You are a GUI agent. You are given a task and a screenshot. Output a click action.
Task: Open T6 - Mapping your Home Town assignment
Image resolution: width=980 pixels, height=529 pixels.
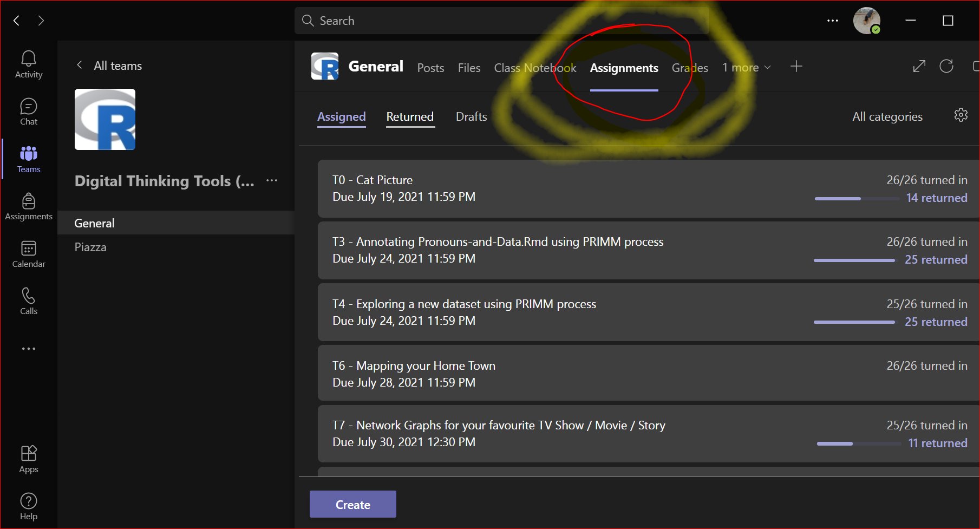coord(649,374)
